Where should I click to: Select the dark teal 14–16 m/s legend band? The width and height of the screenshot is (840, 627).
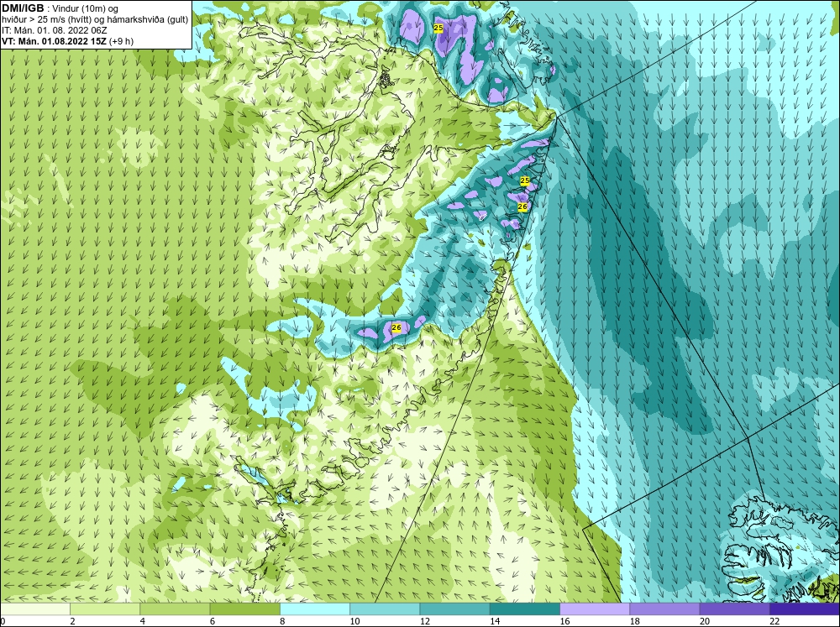525,609
